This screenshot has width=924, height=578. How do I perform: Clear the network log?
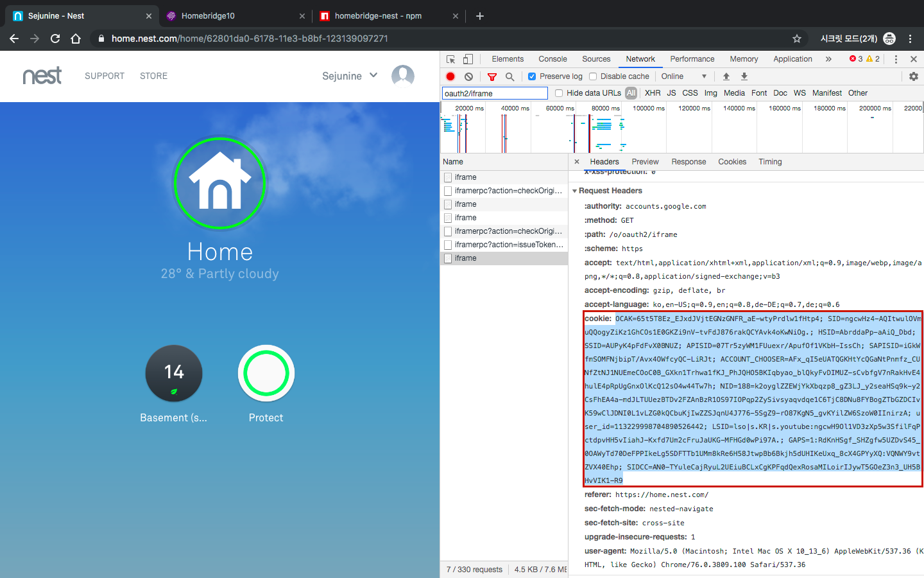pos(469,76)
